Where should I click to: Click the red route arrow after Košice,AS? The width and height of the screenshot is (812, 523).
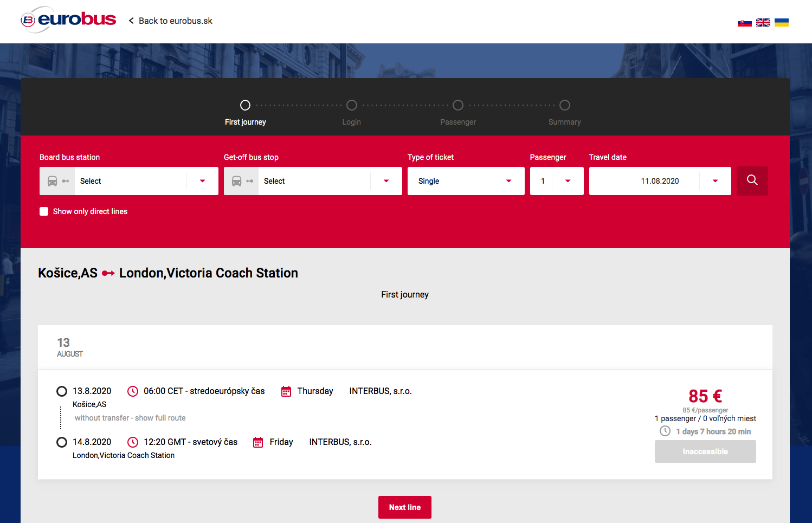108,273
